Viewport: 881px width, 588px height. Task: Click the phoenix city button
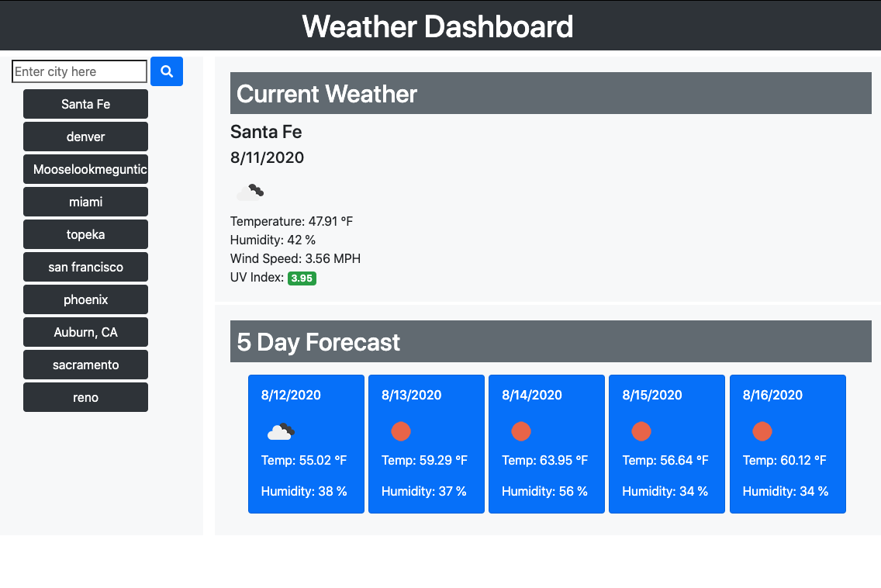click(85, 299)
